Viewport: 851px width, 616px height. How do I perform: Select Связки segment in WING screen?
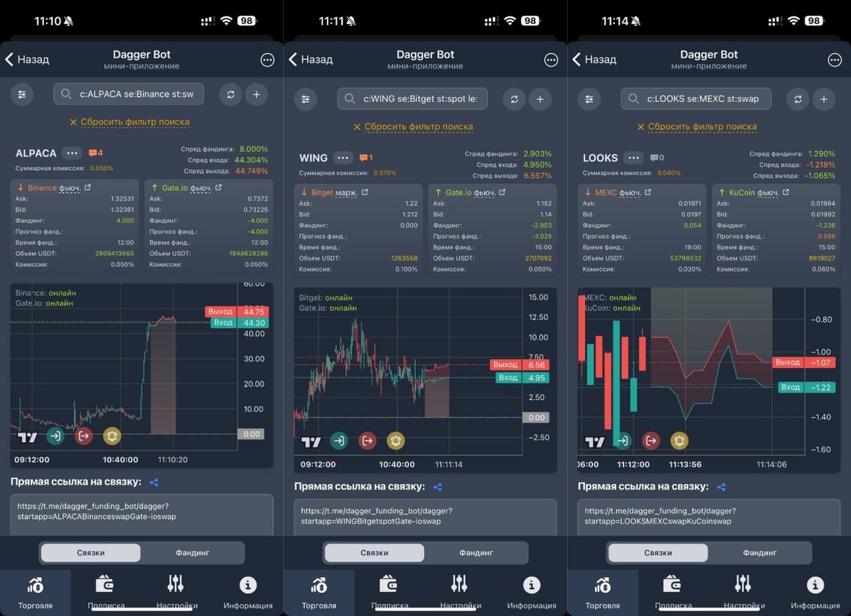(374, 553)
